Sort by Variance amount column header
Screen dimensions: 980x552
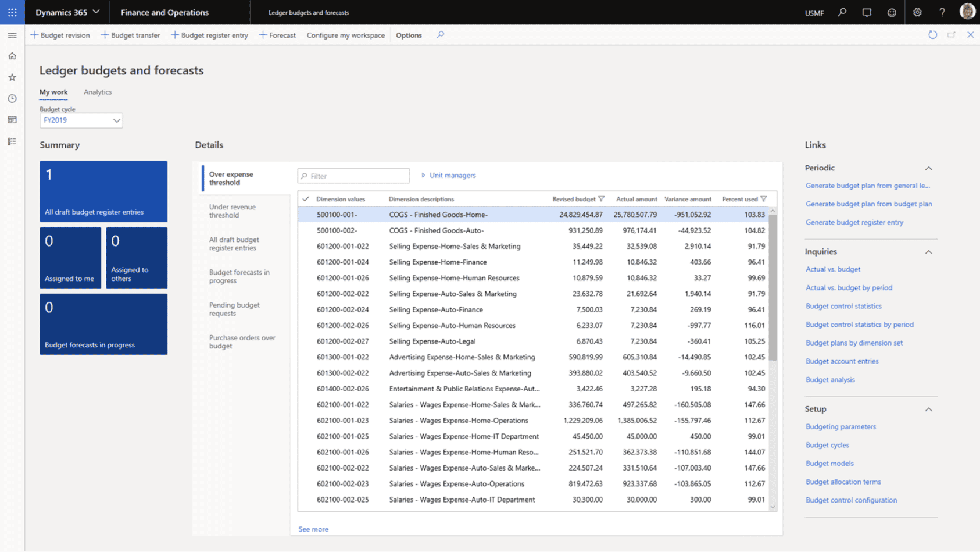(688, 199)
